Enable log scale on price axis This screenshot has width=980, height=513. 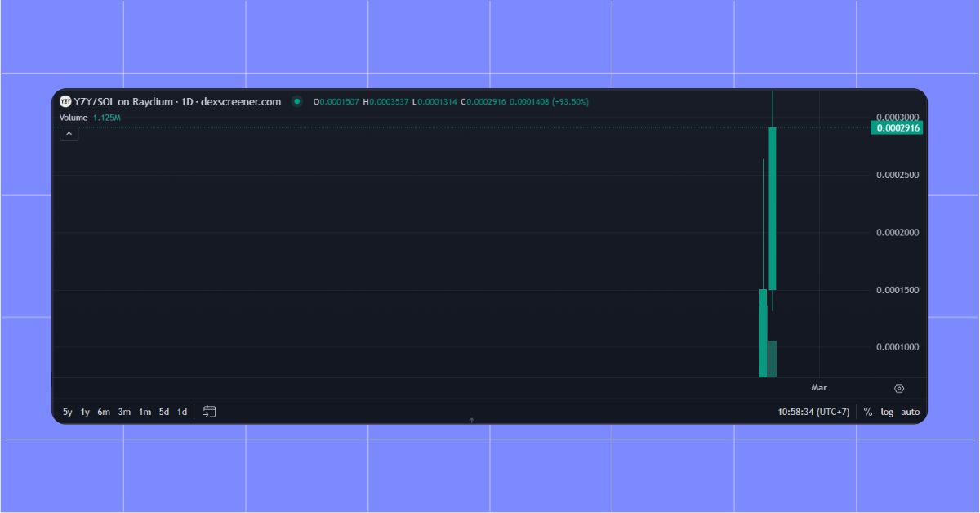pos(887,412)
